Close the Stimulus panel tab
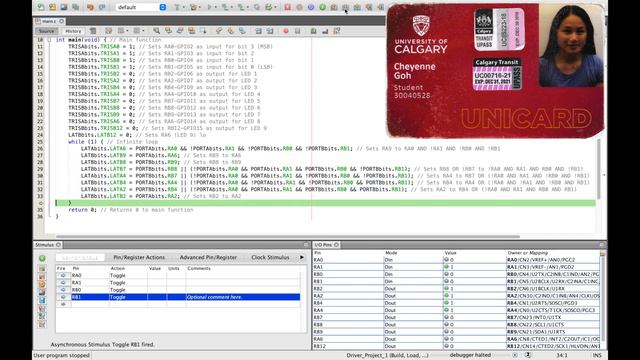 58,245
